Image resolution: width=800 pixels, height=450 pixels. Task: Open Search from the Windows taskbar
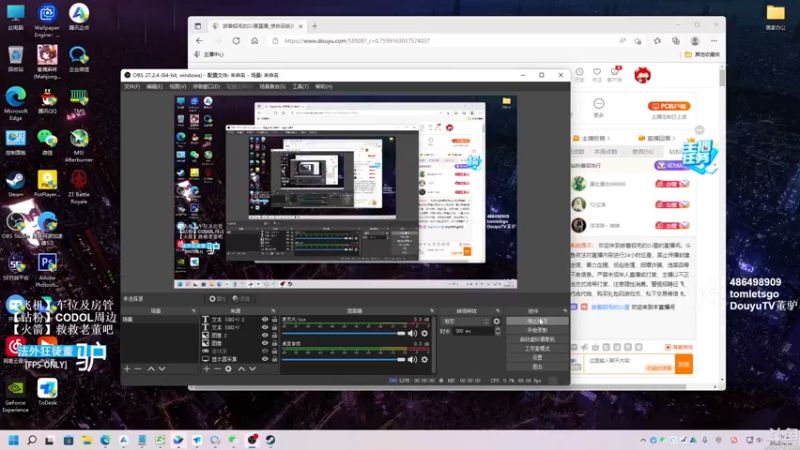32,440
